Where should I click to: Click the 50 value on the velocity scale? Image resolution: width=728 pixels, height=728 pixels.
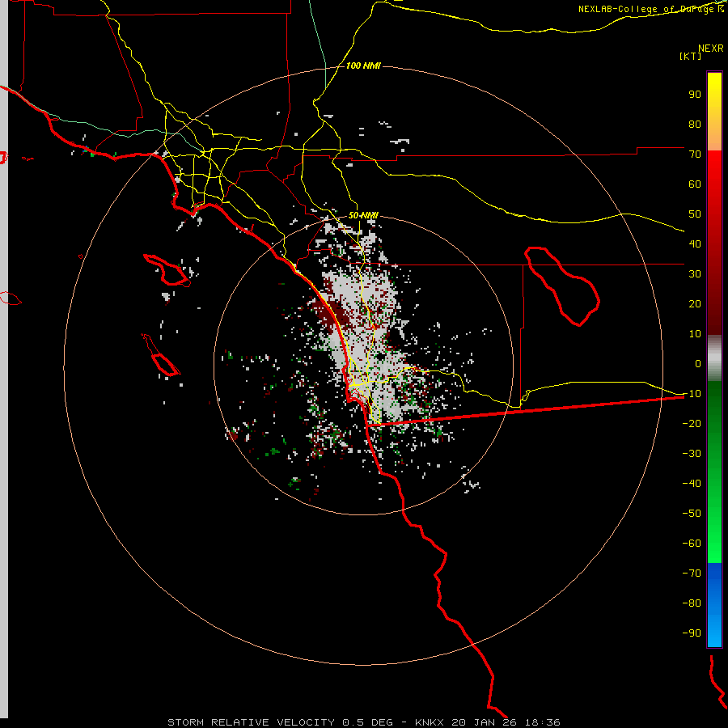(x=695, y=214)
